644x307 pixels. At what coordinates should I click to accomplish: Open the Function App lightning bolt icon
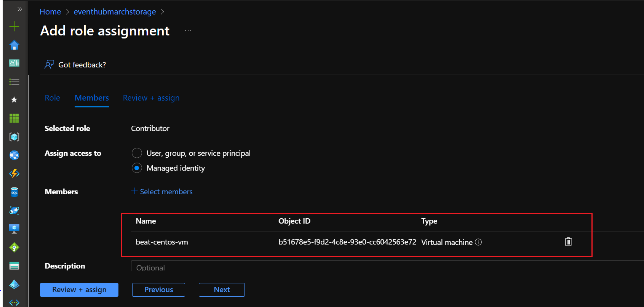(14, 173)
